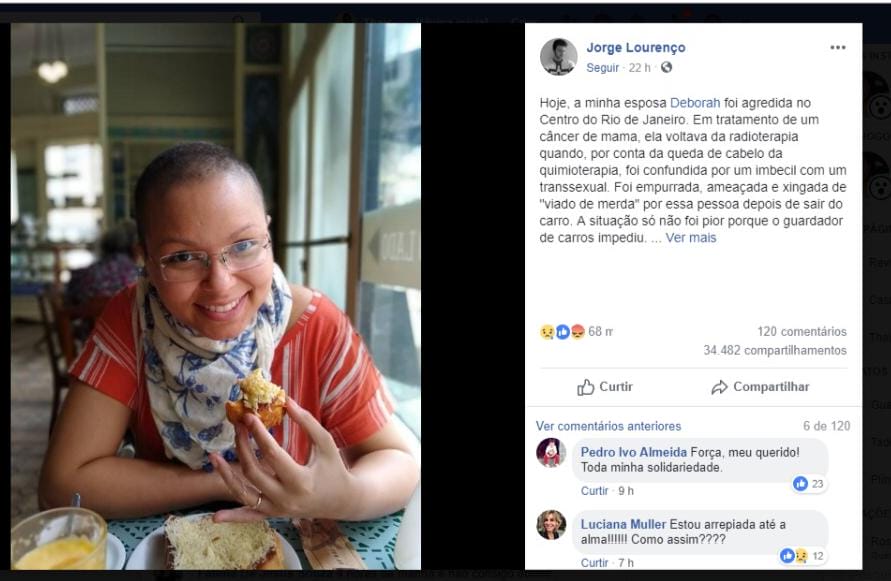The width and height of the screenshot is (891, 581).
Task: Follow the author via Seguir
Action: [602, 68]
